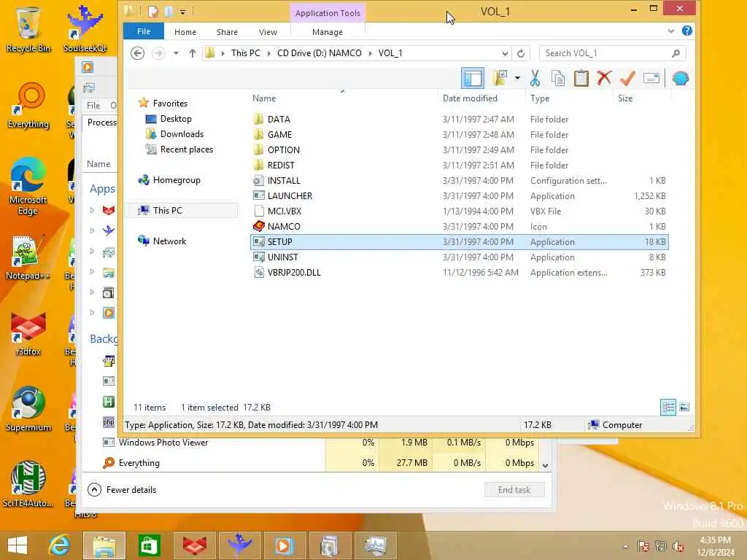747x560 pixels.
Task: Open the Start button on taskbar
Action: 18,545
